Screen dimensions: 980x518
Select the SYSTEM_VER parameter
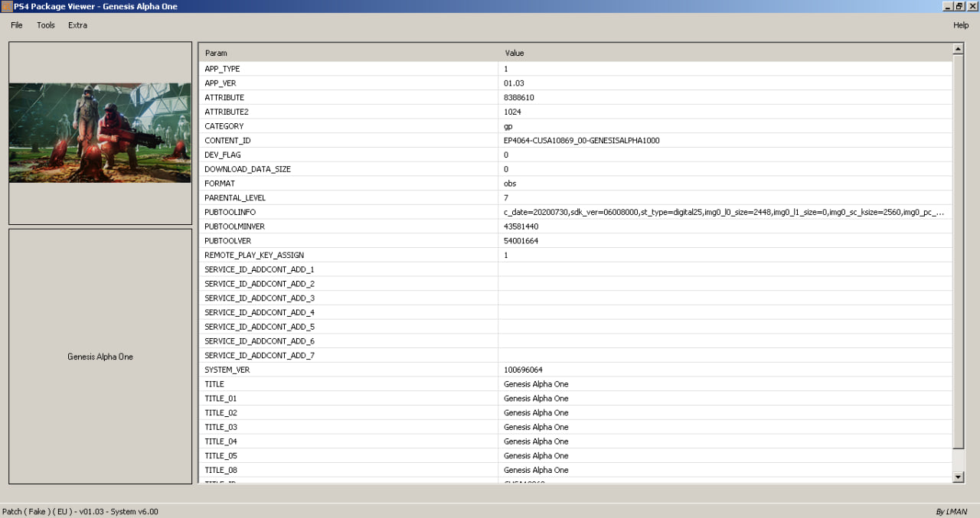[227, 370]
